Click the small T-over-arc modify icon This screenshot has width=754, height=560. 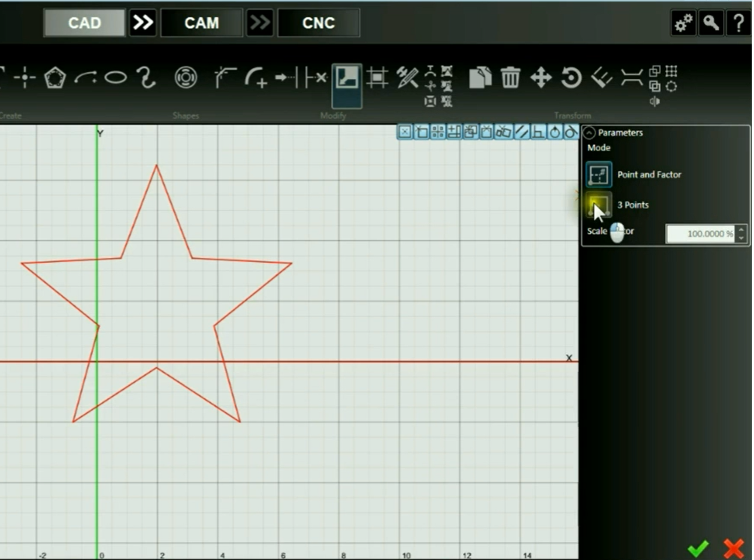pyautogui.click(x=431, y=71)
